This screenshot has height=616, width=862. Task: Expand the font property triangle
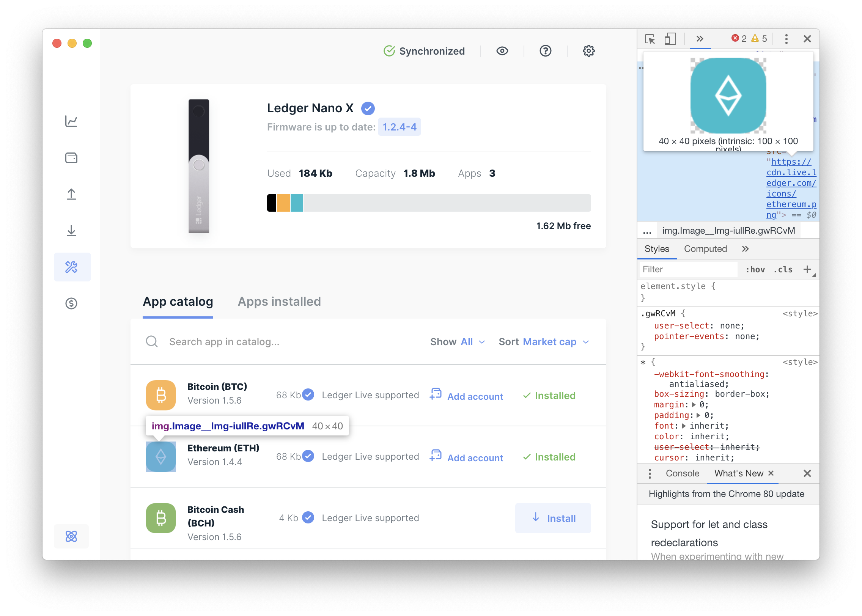[x=684, y=426]
